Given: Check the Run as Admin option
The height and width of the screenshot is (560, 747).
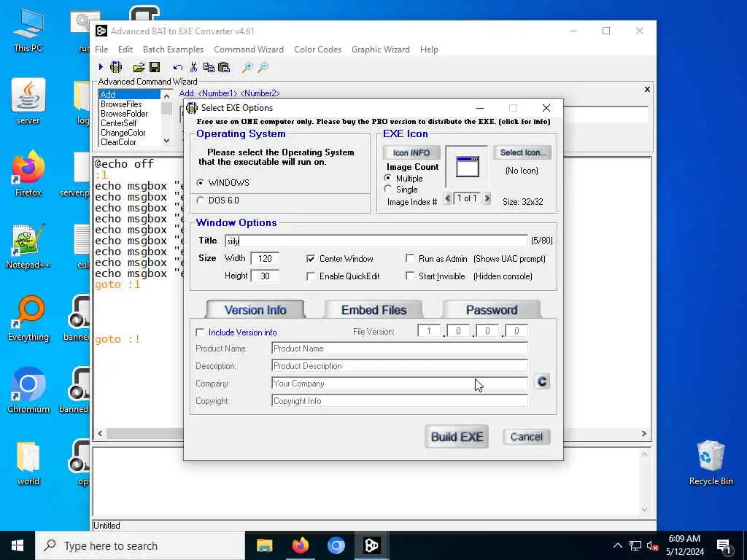Looking at the screenshot, I should [x=410, y=259].
